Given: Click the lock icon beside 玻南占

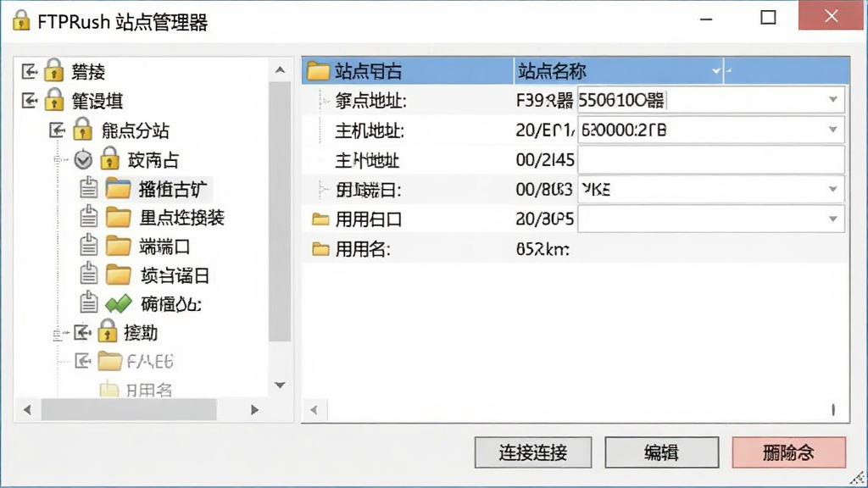Looking at the screenshot, I should 109,158.
